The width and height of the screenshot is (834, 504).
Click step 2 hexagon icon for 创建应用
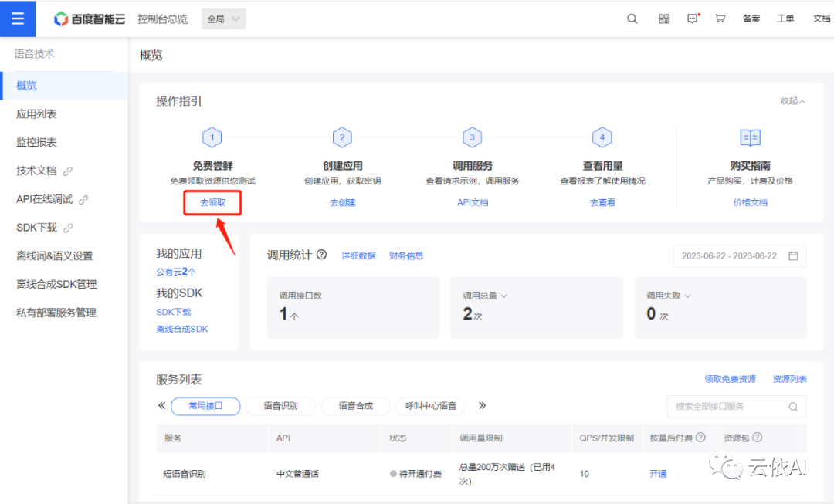pyautogui.click(x=342, y=137)
